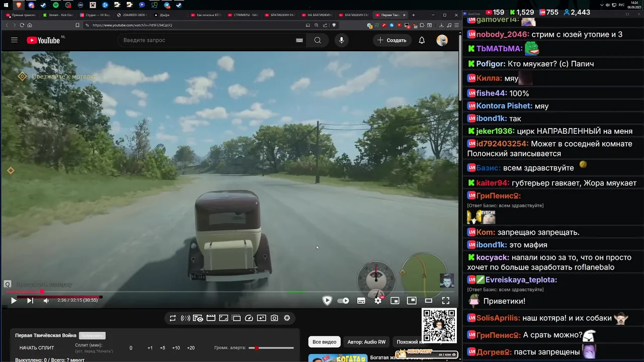The width and height of the screenshot is (644, 362).
Task: Toggle the autoplay switch
Action: click(343, 301)
